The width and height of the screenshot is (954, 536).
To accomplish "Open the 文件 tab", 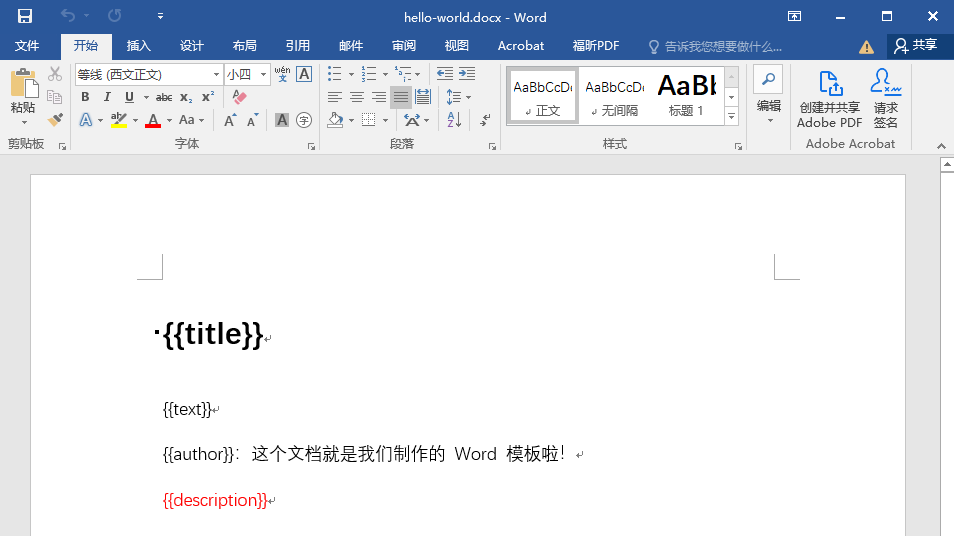I will (27, 46).
